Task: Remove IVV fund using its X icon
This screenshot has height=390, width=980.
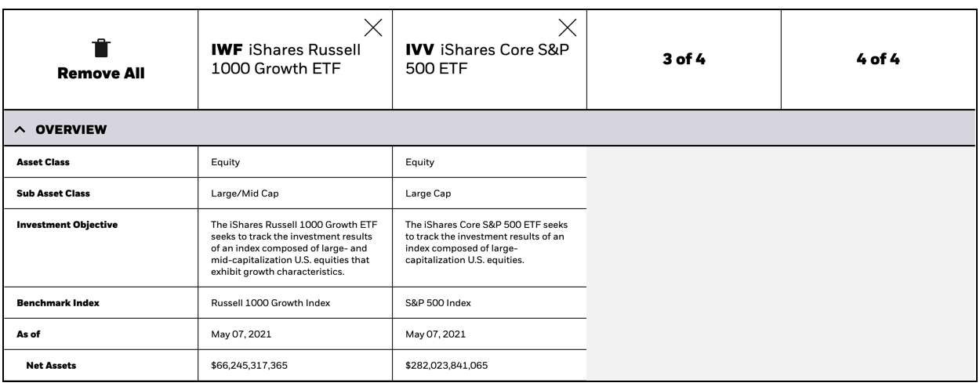Action: pos(567,27)
